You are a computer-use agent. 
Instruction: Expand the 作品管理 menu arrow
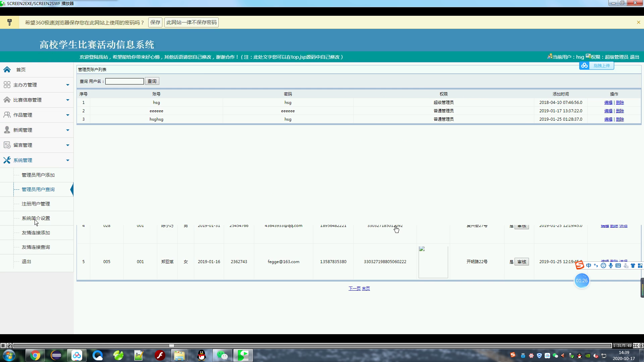click(x=67, y=115)
